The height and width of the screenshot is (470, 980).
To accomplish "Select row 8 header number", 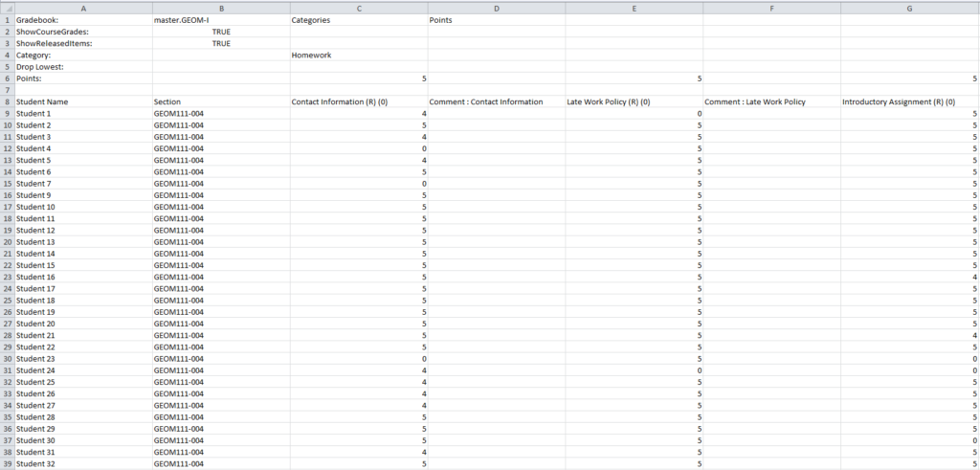I will pos(7,101).
